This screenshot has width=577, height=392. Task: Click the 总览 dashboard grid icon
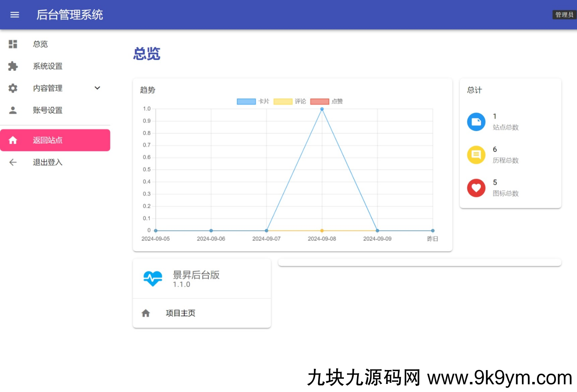(13, 44)
